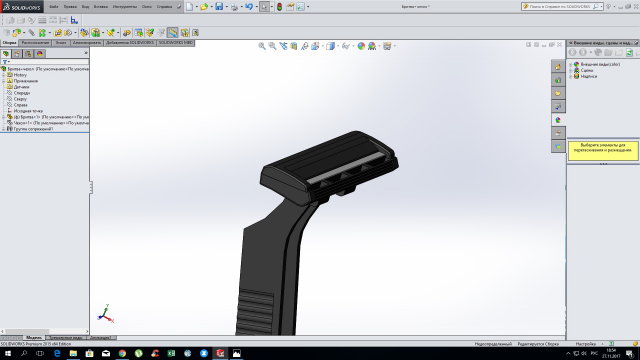640x360 pixels.
Task: Switch to the Анализировать command tab
Action: (x=87, y=43)
